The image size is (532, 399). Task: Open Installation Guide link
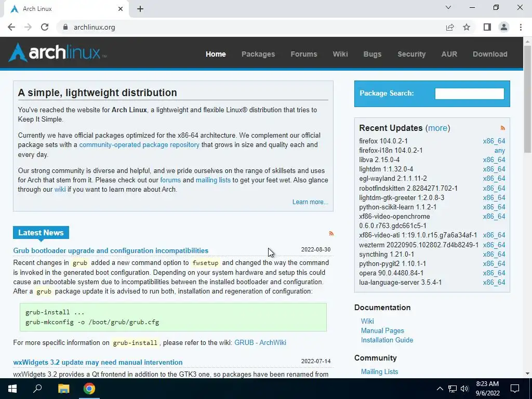coord(387,340)
